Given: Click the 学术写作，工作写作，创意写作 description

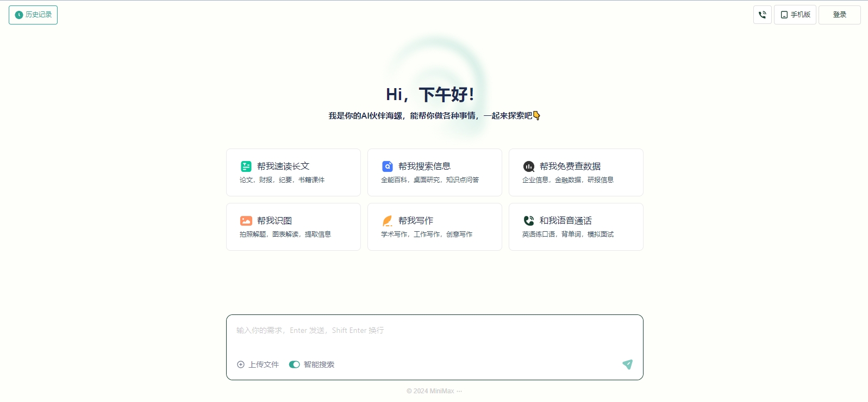Looking at the screenshot, I should tap(427, 234).
